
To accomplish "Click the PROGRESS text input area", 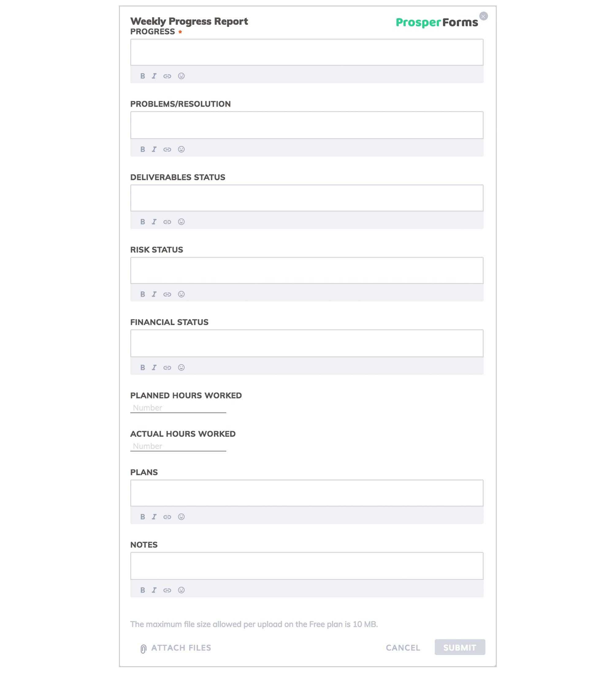I will [307, 52].
